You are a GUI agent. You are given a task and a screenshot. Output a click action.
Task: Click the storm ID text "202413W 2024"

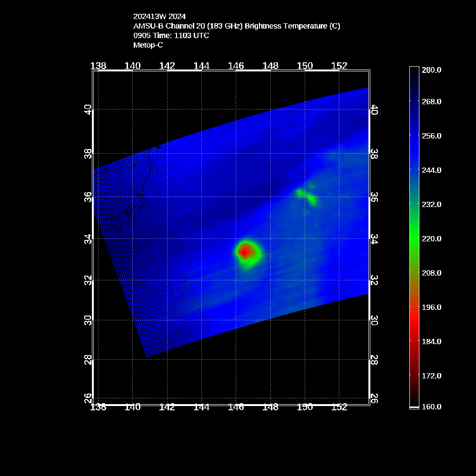(x=159, y=16)
